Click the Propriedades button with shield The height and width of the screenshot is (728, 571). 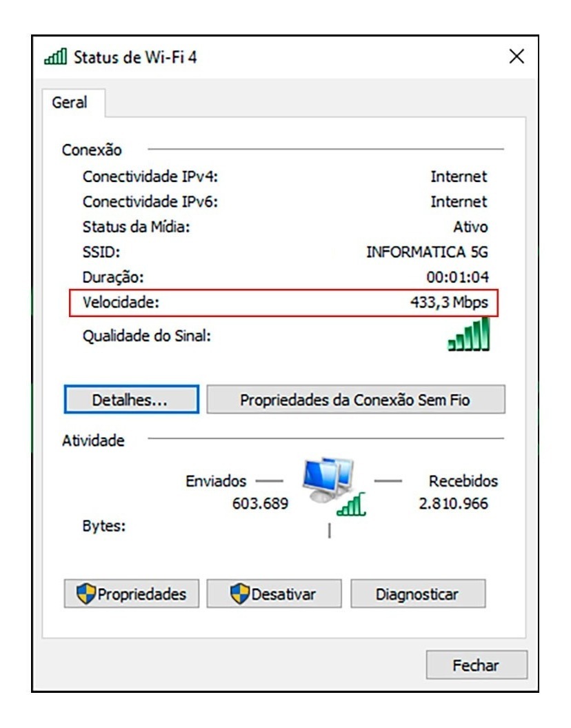pos(132,594)
